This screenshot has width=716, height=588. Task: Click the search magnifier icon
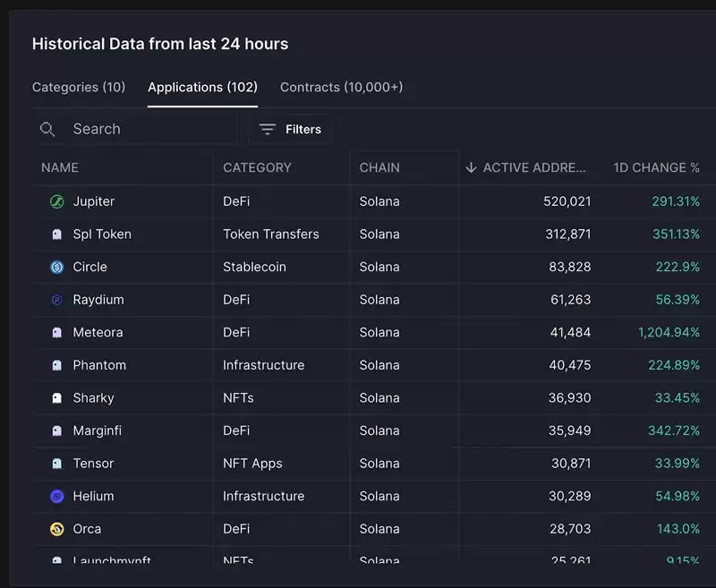click(x=47, y=129)
